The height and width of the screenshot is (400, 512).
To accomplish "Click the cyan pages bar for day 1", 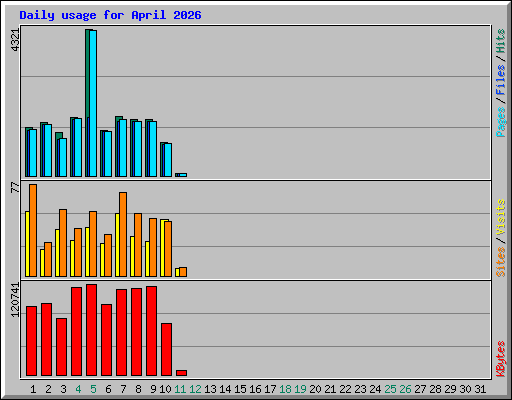I will pyautogui.click(x=33, y=153).
